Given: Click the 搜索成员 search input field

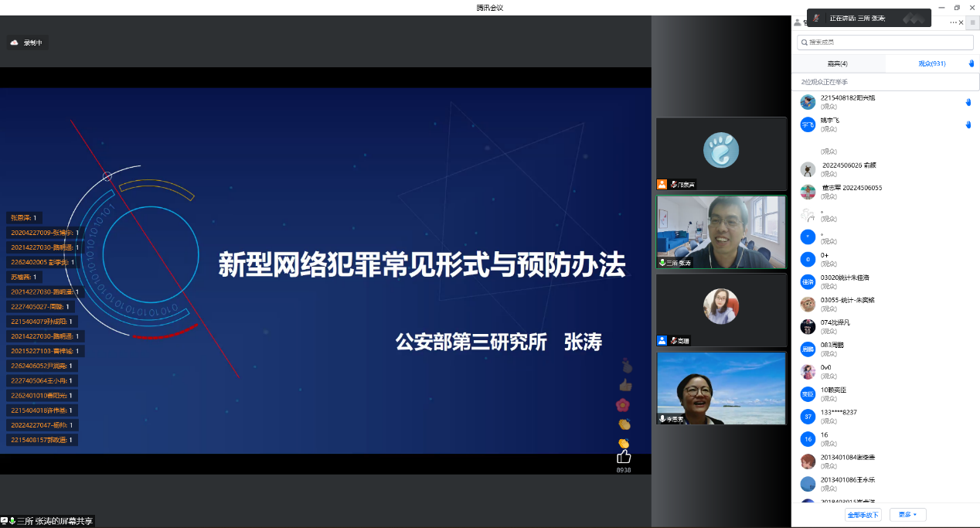Looking at the screenshot, I should [x=889, y=43].
